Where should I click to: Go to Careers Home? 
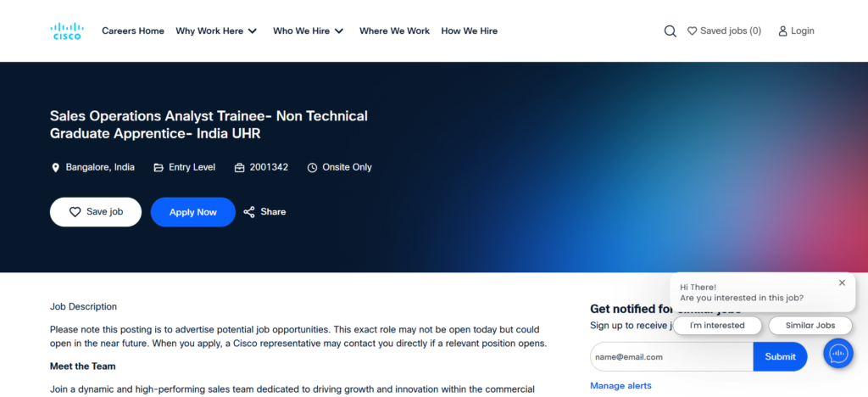[133, 31]
